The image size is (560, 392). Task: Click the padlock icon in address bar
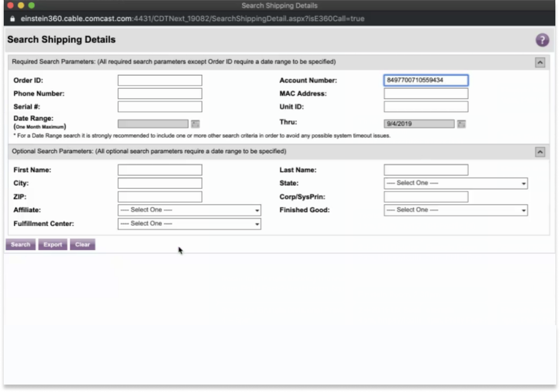(13, 19)
